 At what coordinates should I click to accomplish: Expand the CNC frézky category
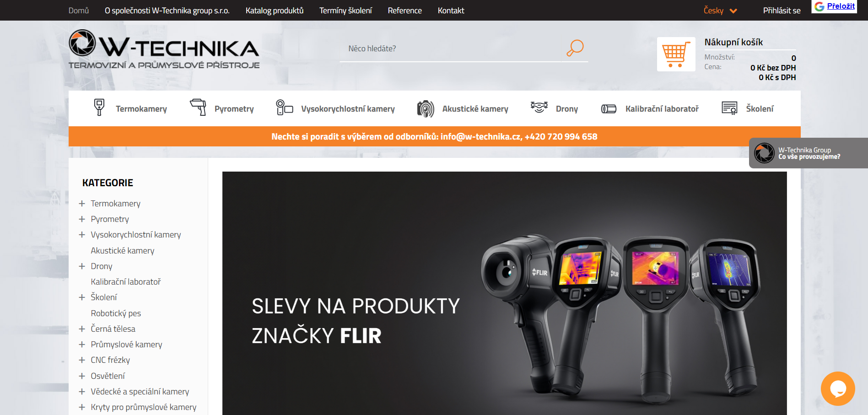pyautogui.click(x=82, y=360)
